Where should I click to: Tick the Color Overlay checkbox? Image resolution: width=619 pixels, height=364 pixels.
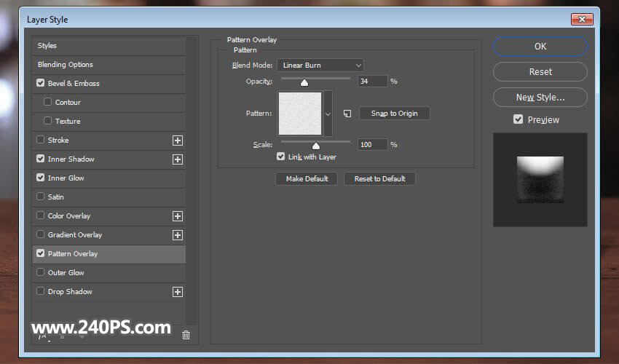[x=40, y=215]
